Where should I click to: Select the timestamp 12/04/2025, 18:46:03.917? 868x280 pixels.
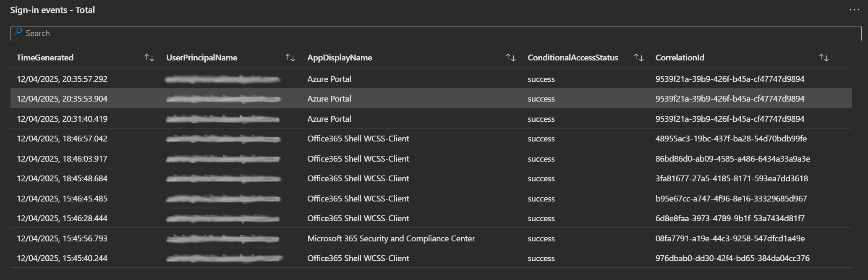(x=62, y=159)
